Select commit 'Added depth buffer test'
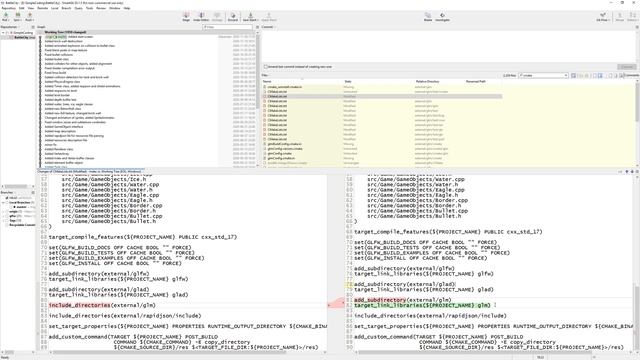Viewport: 640px width, 360px height. pyautogui.click(x=60, y=100)
